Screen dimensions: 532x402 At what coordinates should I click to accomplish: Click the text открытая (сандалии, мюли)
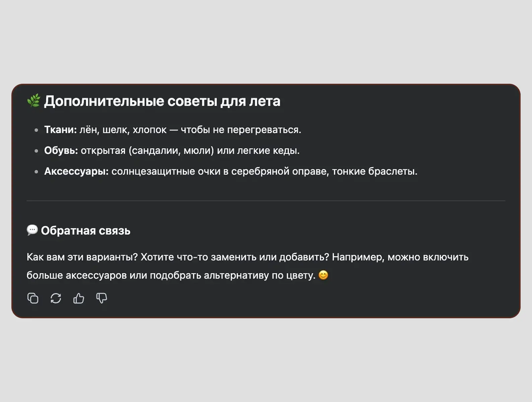tap(147, 150)
